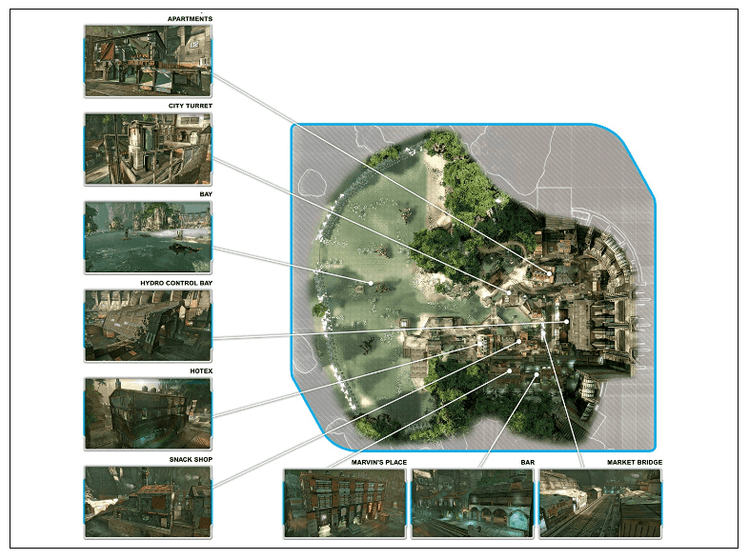This screenshot has height=560, width=749.
Task: Open the Marvin's Place thumbnail
Action: [345, 504]
